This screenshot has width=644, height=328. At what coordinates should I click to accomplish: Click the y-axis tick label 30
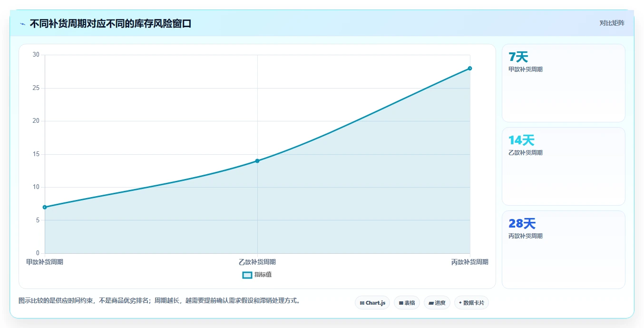click(36, 55)
